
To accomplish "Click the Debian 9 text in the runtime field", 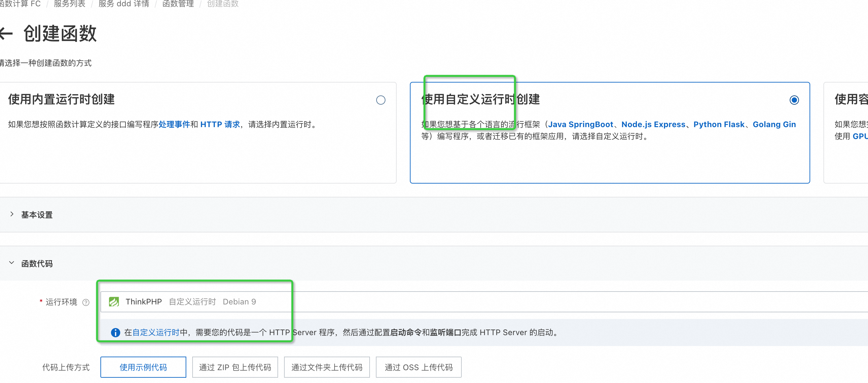I will pyautogui.click(x=239, y=301).
